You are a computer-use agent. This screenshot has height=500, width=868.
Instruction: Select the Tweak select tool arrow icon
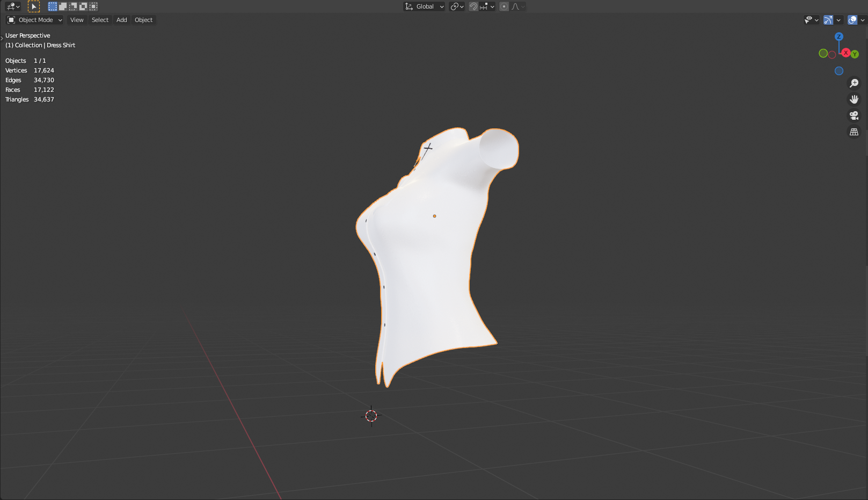point(33,6)
